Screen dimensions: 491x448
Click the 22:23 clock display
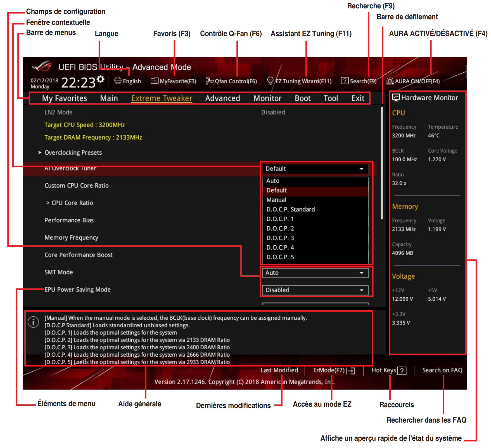click(79, 82)
